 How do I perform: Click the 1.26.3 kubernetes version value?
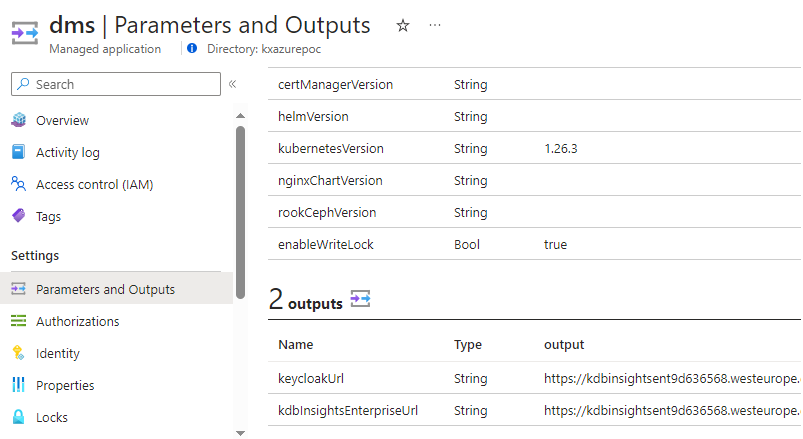click(x=561, y=149)
